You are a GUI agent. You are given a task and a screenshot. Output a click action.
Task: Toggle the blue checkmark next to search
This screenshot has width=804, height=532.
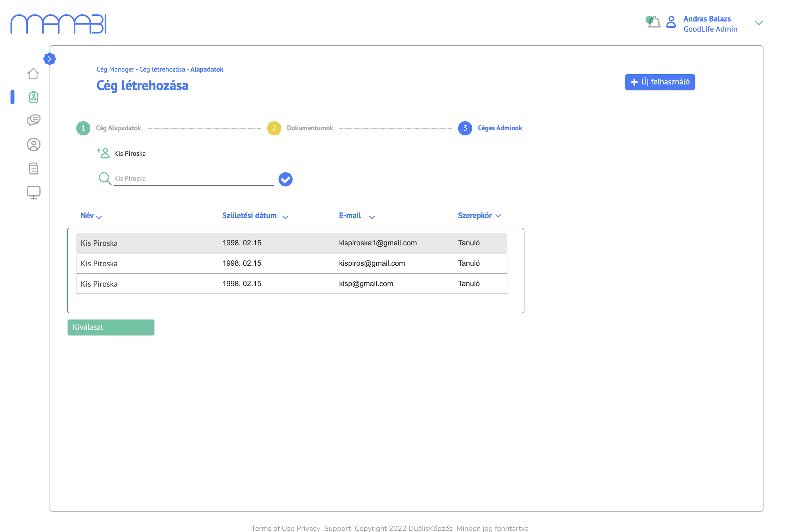point(285,179)
